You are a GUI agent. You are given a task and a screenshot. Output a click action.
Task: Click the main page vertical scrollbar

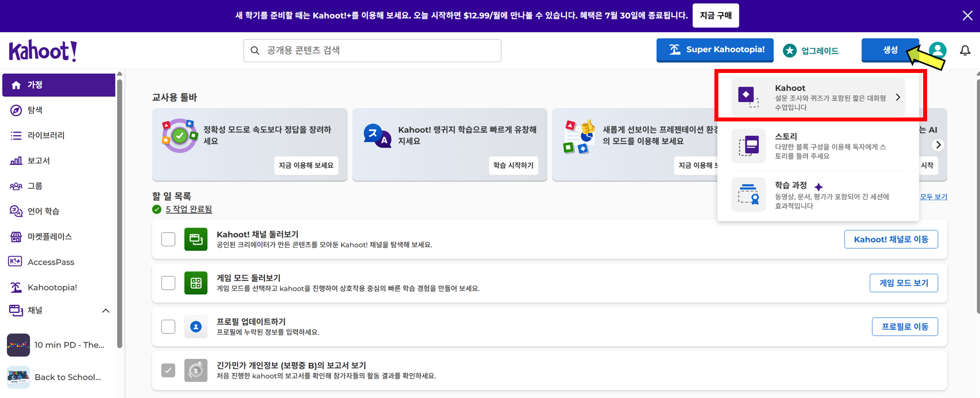pyautogui.click(x=978, y=196)
